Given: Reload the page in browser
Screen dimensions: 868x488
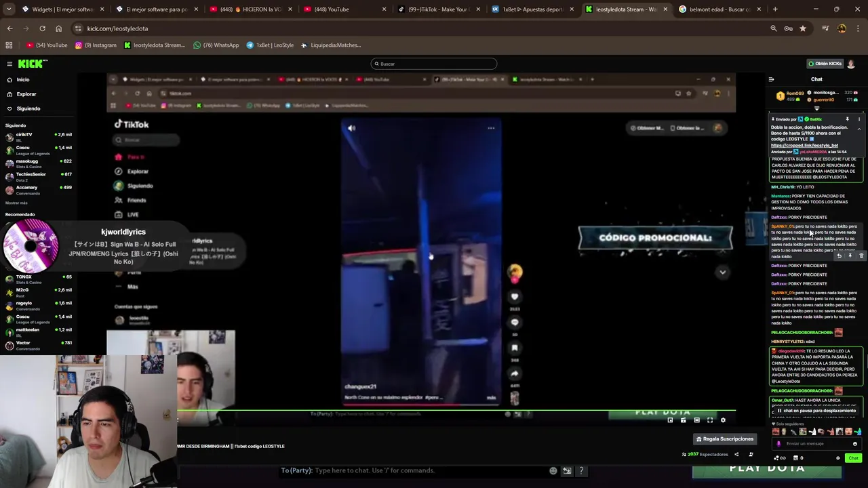Looking at the screenshot, I should point(42,28).
